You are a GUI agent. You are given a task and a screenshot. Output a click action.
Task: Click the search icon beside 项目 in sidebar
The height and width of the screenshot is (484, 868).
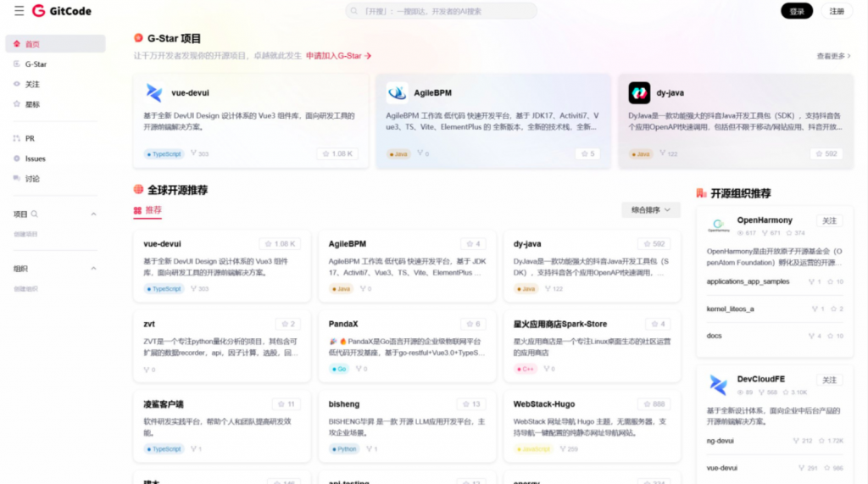pos(35,214)
